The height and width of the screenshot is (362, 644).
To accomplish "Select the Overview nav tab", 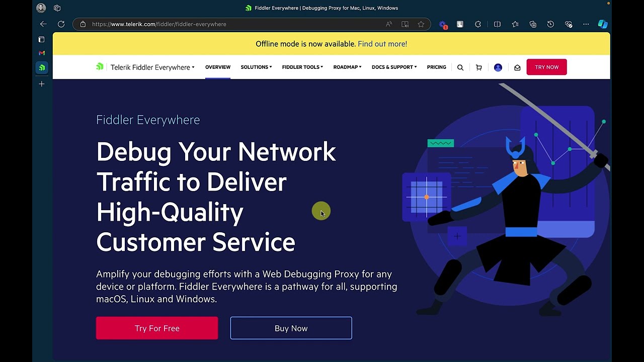I will pos(218,67).
